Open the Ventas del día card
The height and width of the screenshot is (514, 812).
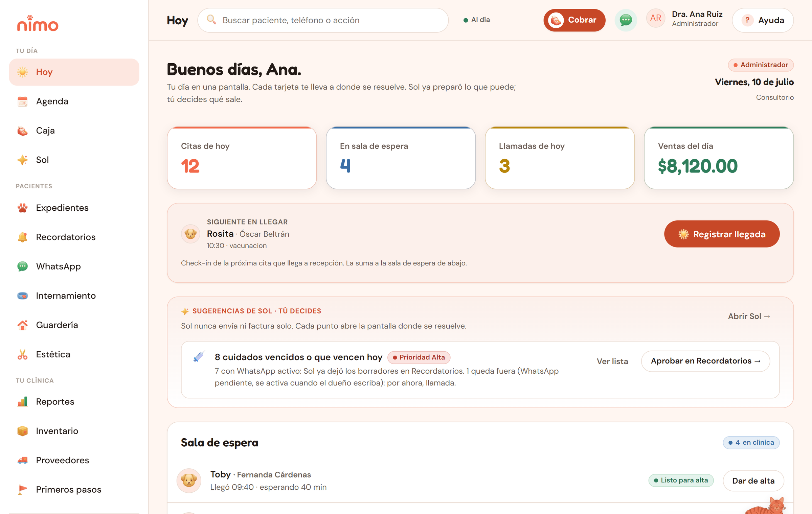pyautogui.click(x=719, y=158)
